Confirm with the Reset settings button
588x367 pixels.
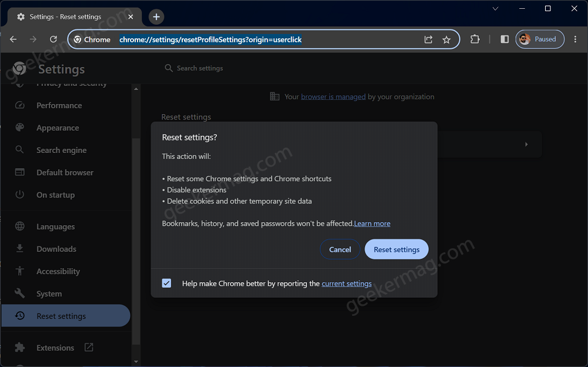(x=396, y=249)
